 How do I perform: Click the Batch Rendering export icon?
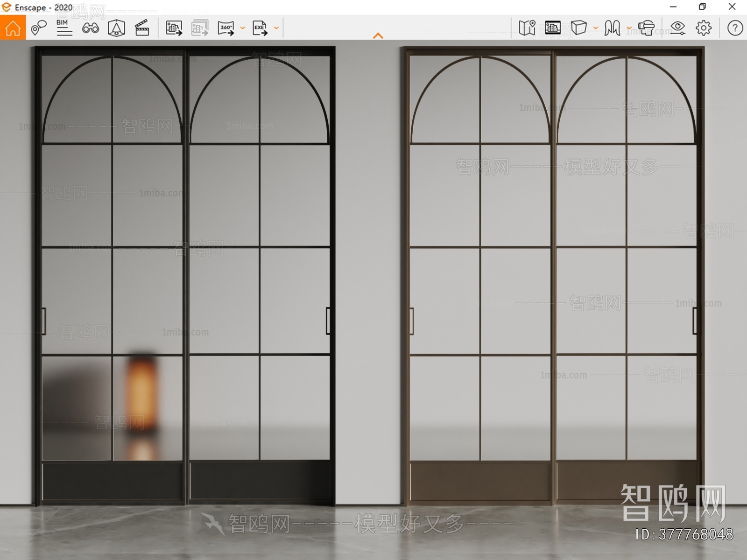click(200, 28)
